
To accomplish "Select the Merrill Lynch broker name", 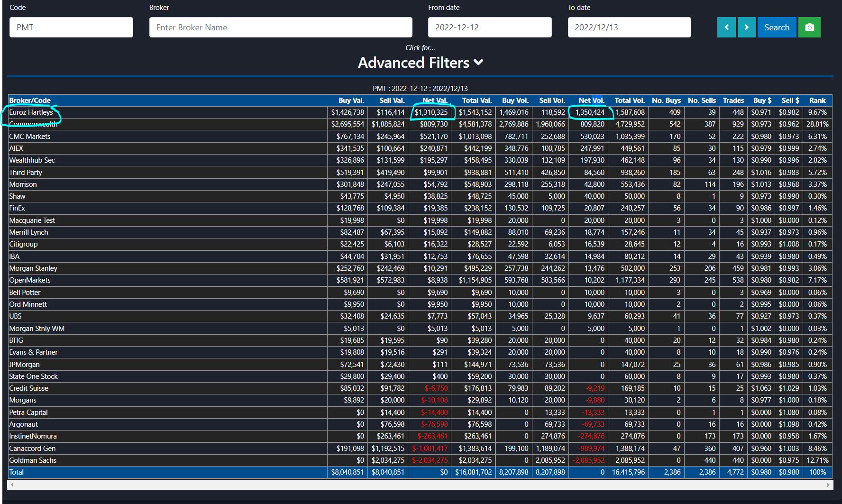I will click(28, 232).
